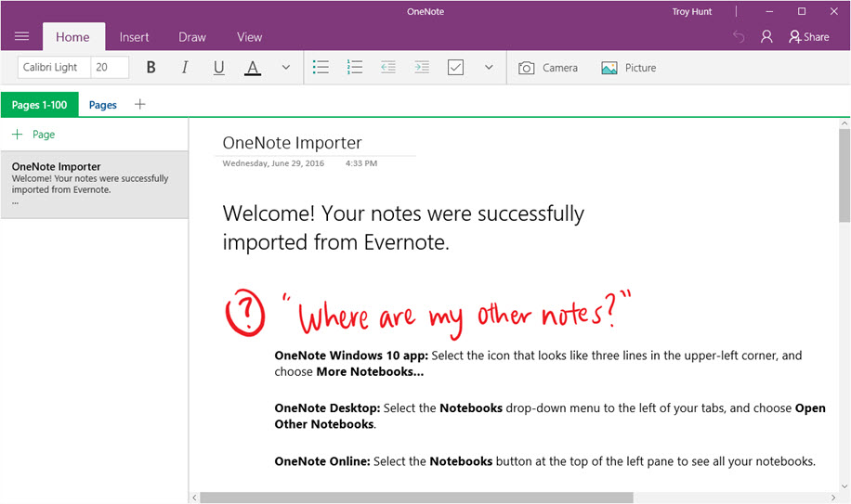Screen dimensions: 851x504
Task: Click the scroll right arrow
Action: tap(833, 498)
